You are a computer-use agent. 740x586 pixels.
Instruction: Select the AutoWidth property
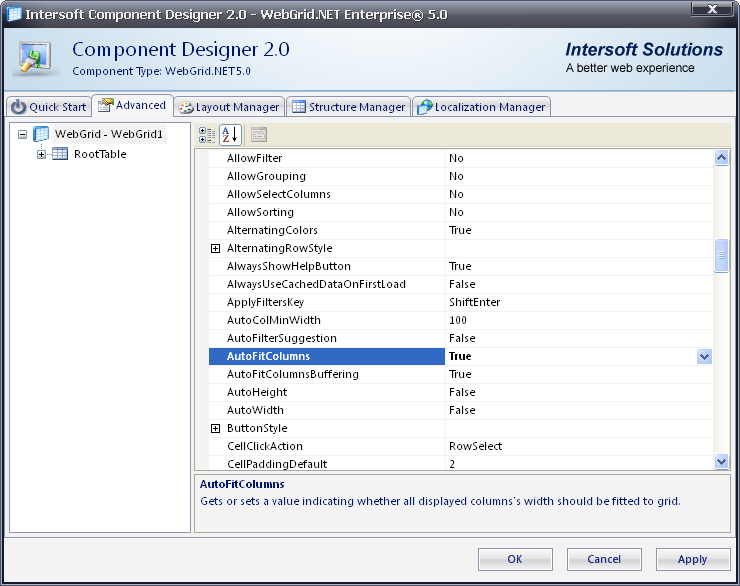(x=461, y=410)
